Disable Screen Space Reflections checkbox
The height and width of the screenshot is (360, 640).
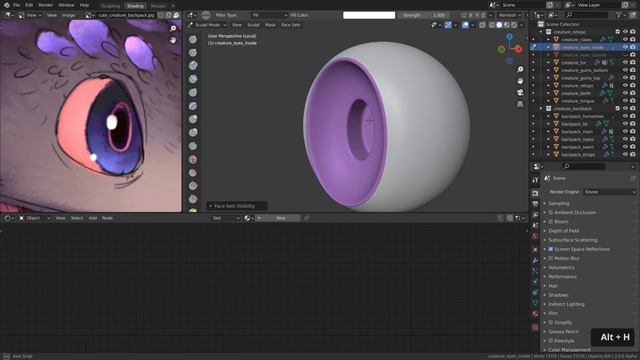click(551, 249)
